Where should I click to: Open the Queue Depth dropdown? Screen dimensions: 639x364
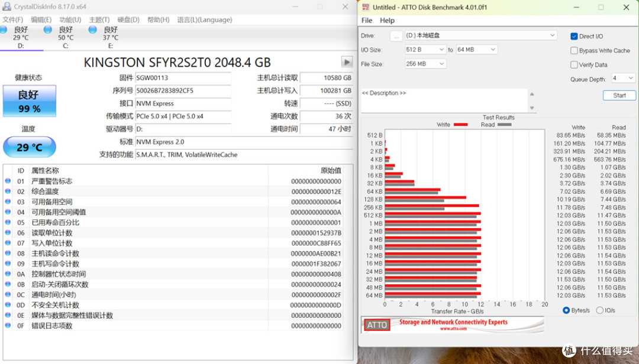(x=623, y=78)
